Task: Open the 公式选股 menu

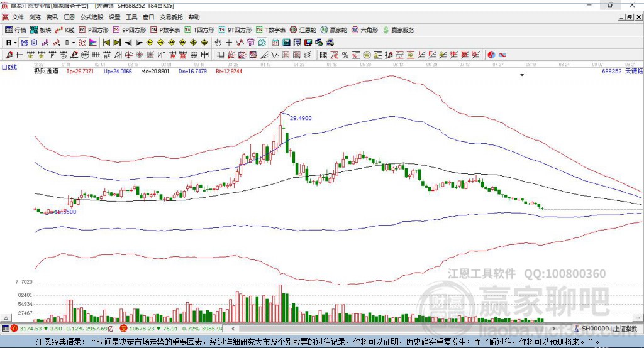Action: (x=92, y=17)
